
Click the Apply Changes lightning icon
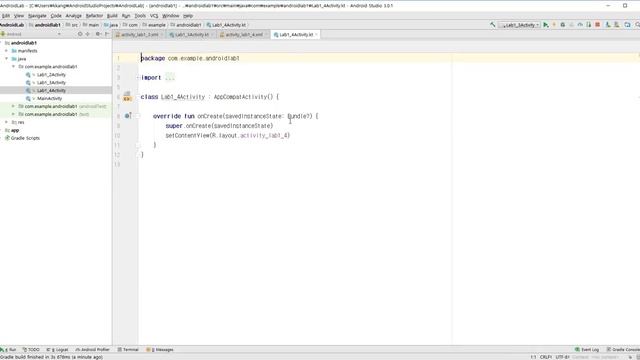pyautogui.click(x=554, y=25)
